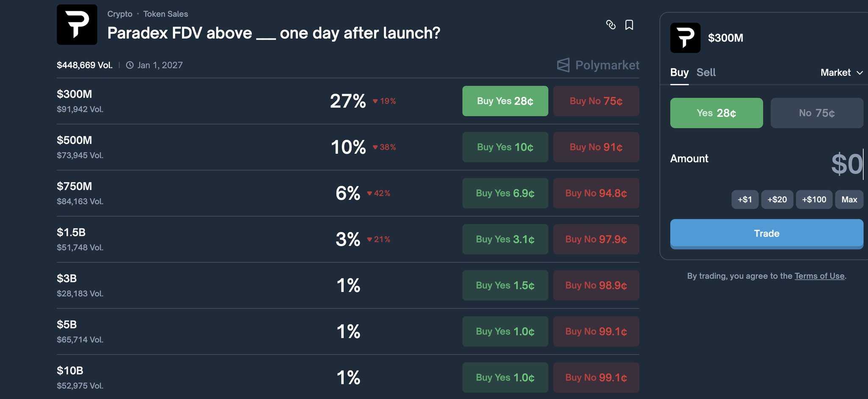Click the Max amount button
The width and height of the screenshot is (868, 399).
(x=849, y=199)
